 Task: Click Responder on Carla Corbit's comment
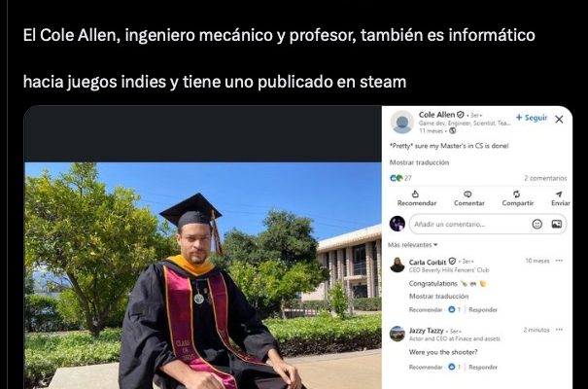pyautogui.click(x=483, y=310)
